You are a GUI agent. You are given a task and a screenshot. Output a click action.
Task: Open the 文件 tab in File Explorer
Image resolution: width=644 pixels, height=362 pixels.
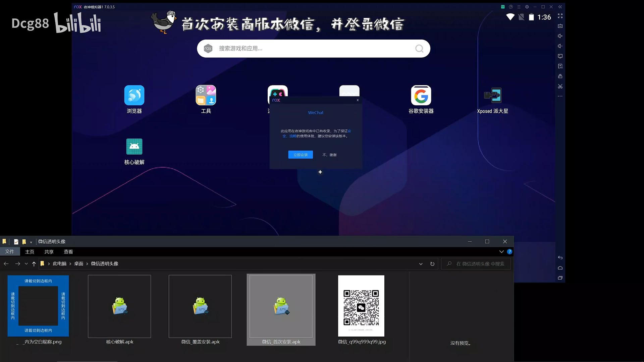(x=10, y=252)
